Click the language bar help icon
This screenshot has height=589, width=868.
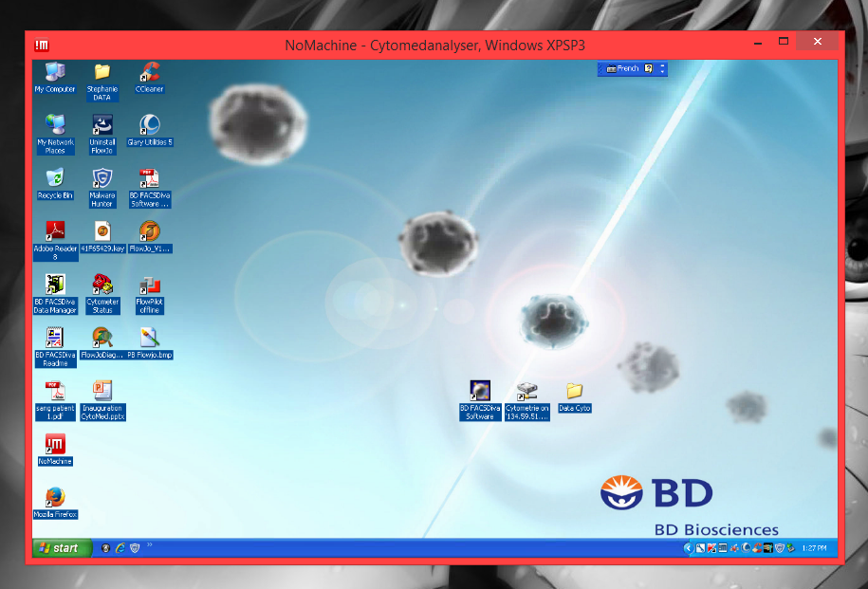click(648, 68)
